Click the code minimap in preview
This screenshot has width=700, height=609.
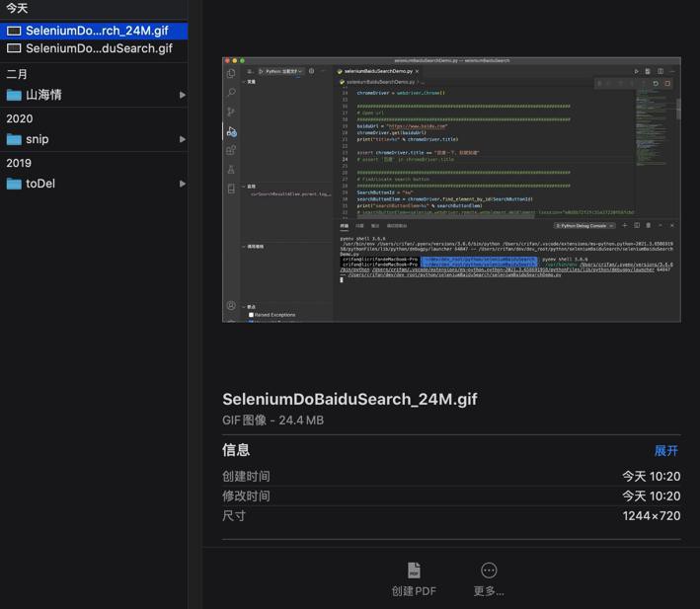[655, 127]
